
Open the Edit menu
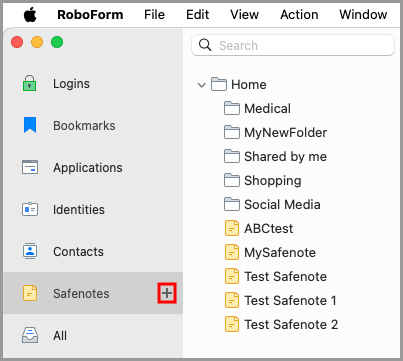[197, 15]
